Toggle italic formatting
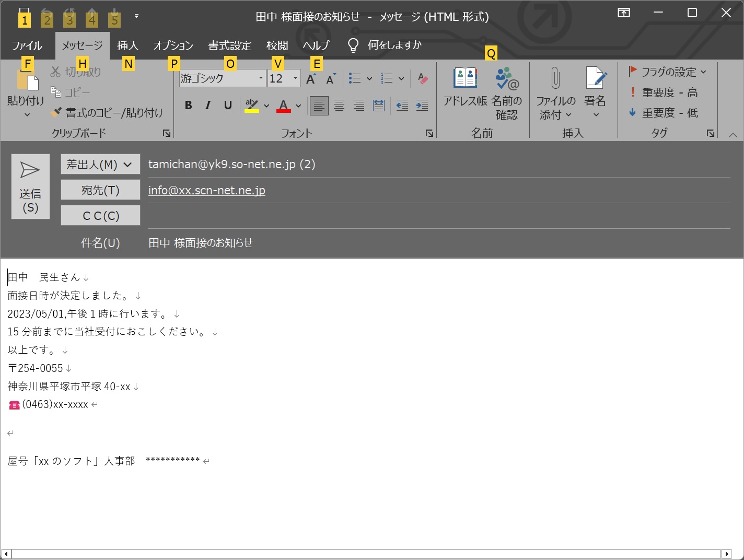744x560 pixels. (x=208, y=106)
